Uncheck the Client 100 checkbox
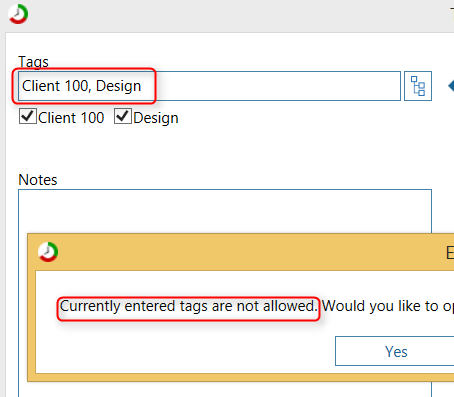 [28, 116]
